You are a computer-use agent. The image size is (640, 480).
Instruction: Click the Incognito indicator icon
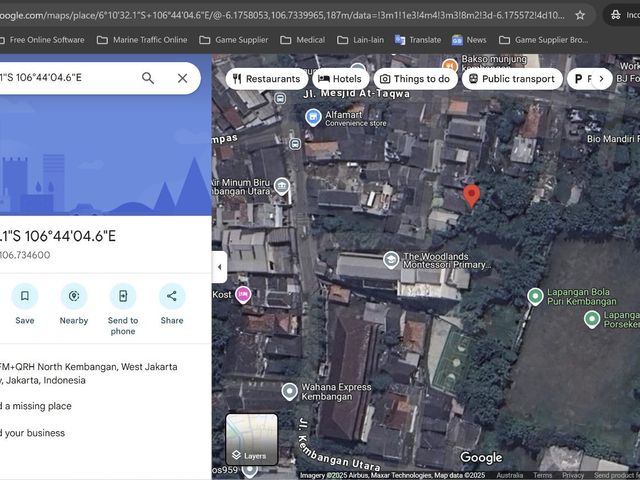click(616, 16)
